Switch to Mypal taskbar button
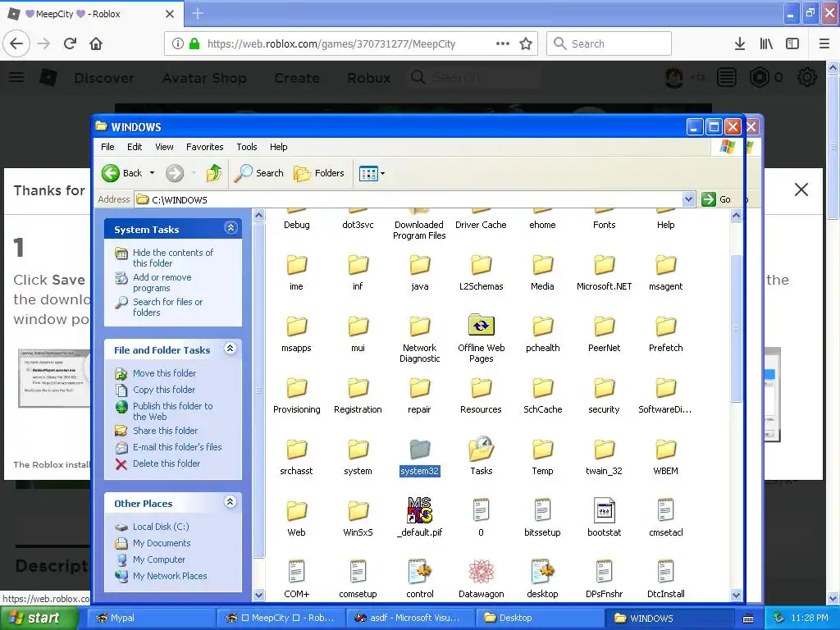This screenshot has height=630, width=840. (x=152, y=618)
